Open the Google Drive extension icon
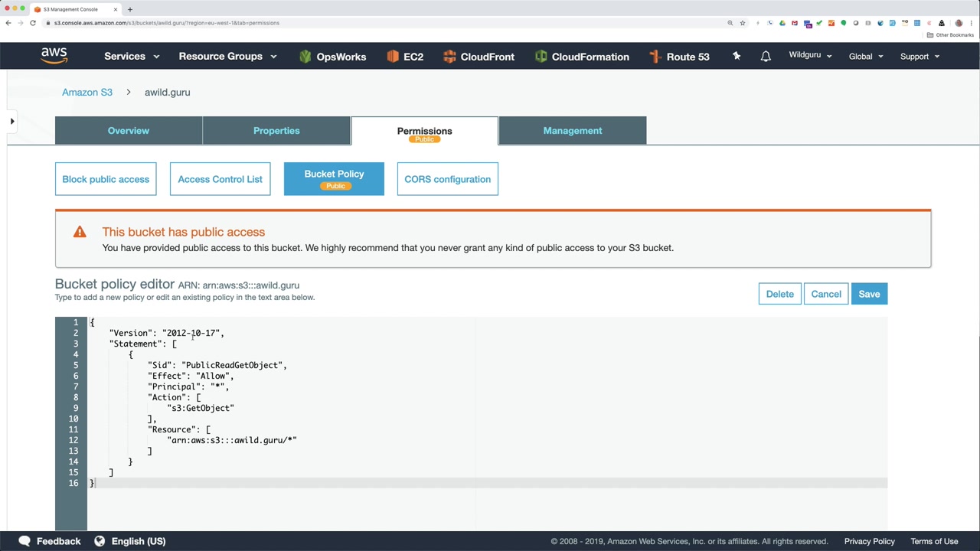The height and width of the screenshot is (551, 980). coord(782,23)
